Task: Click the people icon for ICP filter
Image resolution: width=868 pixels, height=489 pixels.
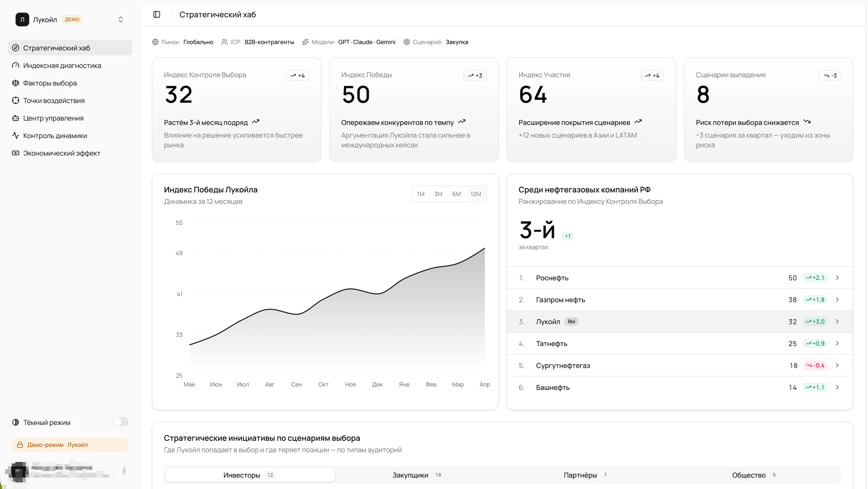Action: (x=225, y=42)
